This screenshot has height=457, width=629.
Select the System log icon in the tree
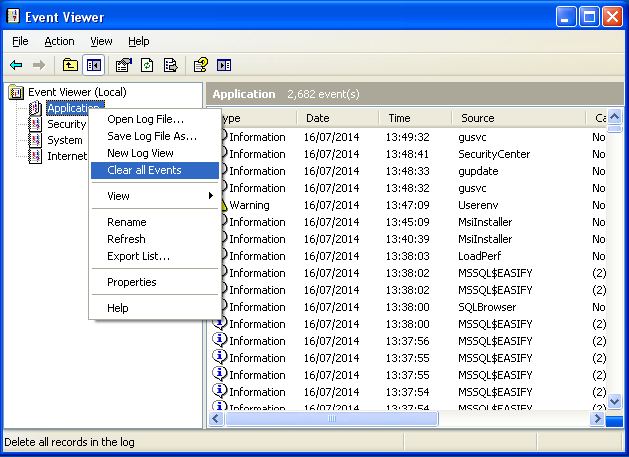point(36,140)
